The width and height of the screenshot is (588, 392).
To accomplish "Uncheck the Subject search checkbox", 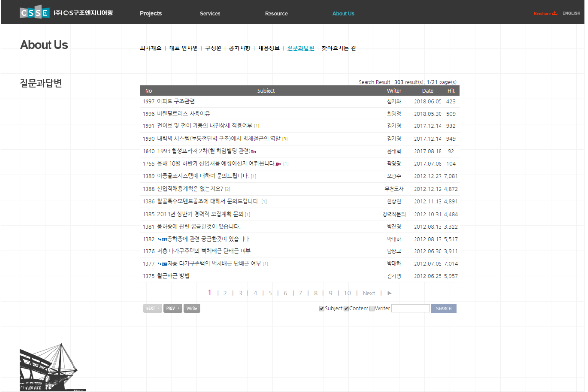I will pos(322,308).
